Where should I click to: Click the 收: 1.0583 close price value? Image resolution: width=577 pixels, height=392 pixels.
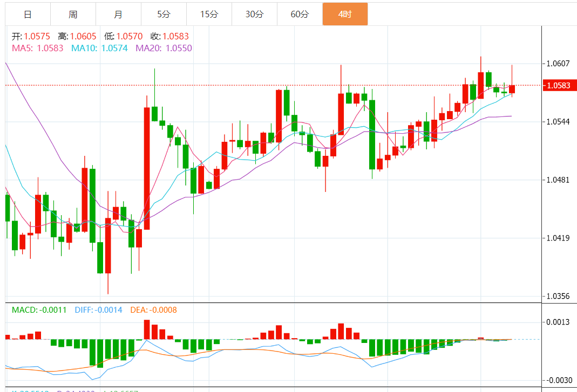(169, 37)
